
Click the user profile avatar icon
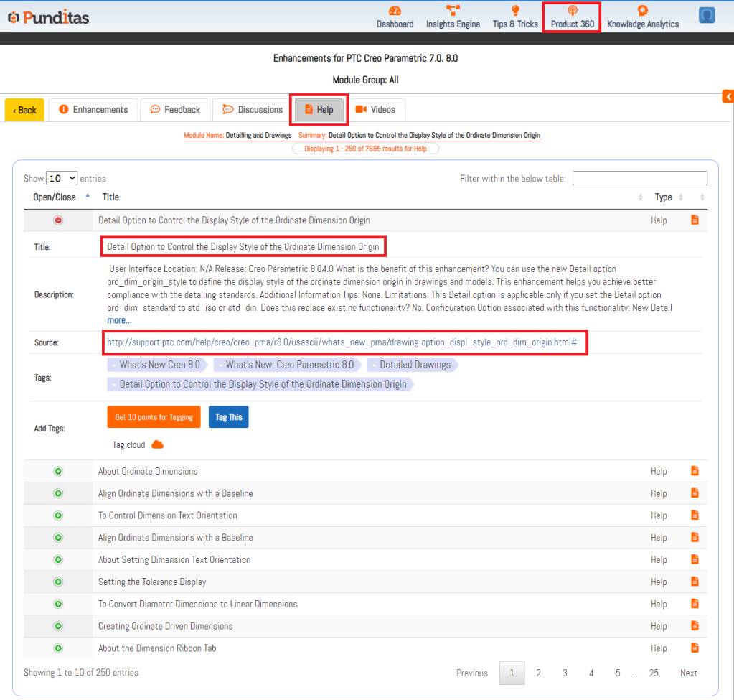tap(707, 15)
